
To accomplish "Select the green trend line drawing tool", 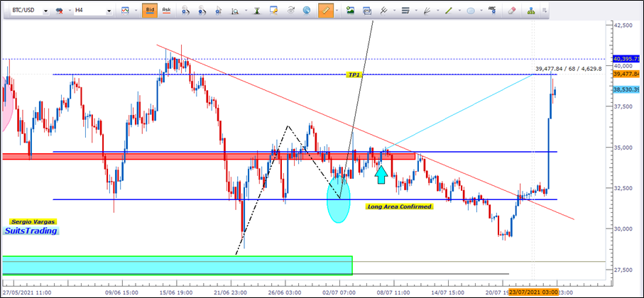I will pyautogui.click(x=448, y=11).
